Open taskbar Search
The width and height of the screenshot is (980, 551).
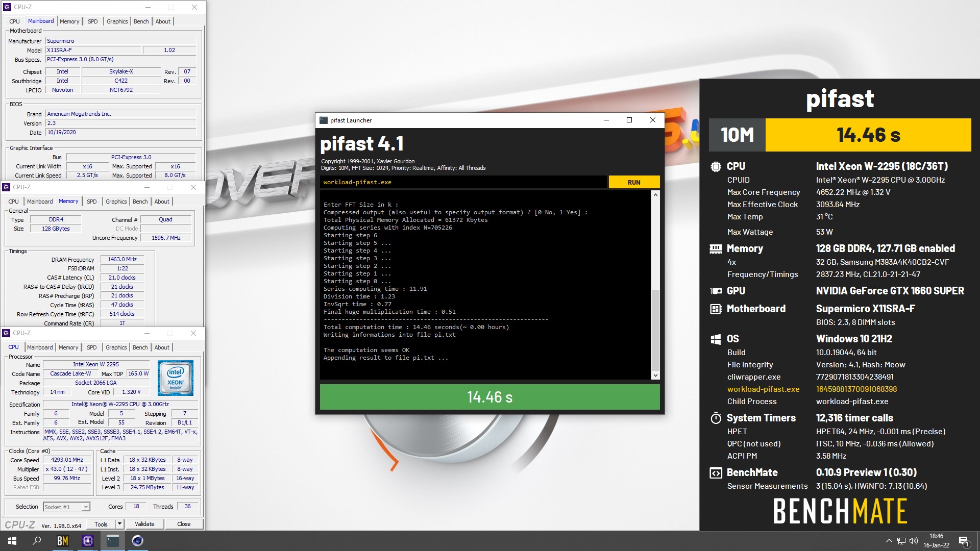tap(37, 541)
